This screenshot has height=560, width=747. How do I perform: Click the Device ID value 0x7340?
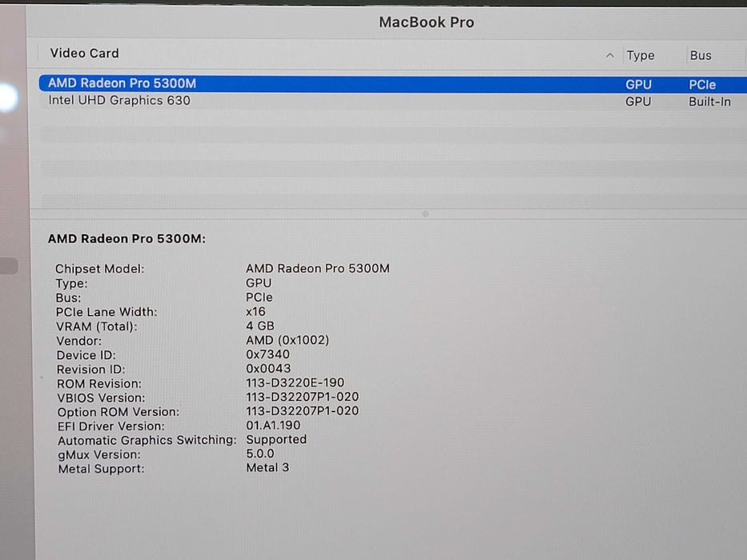pos(266,354)
